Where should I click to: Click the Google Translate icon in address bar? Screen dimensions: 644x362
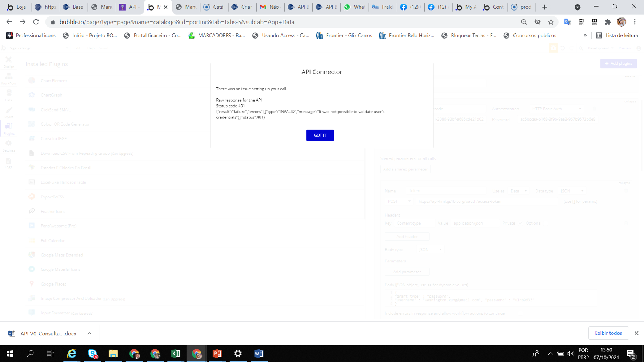tap(567, 22)
